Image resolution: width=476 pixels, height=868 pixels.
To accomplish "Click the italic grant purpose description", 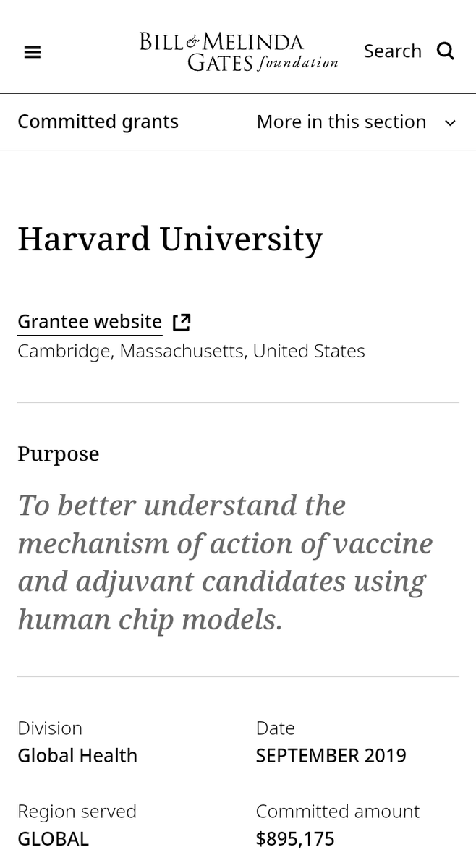I will [225, 562].
